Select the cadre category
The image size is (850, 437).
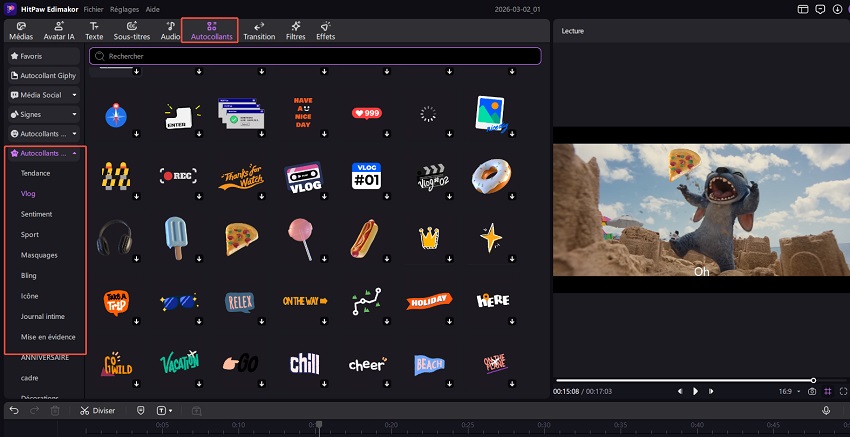[x=29, y=378]
